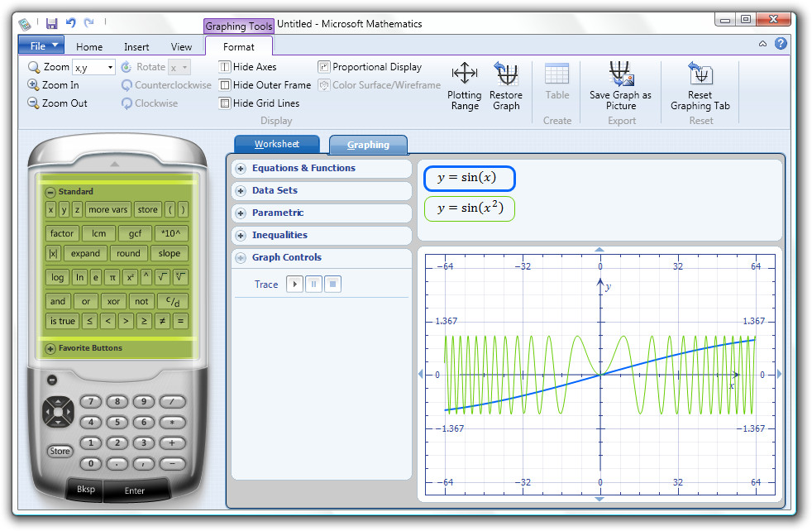Click the slope button
The image size is (812, 531).
coord(170,253)
